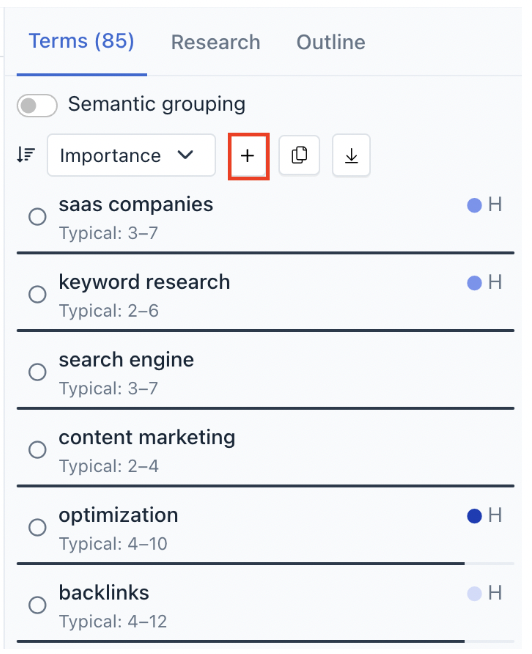Viewport: 532px width, 654px height.
Task: Click the plus icon to add term
Action: coord(248,156)
